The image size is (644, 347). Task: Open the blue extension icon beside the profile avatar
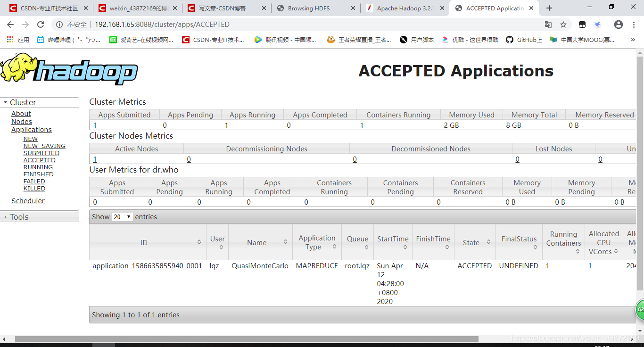(x=597, y=25)
